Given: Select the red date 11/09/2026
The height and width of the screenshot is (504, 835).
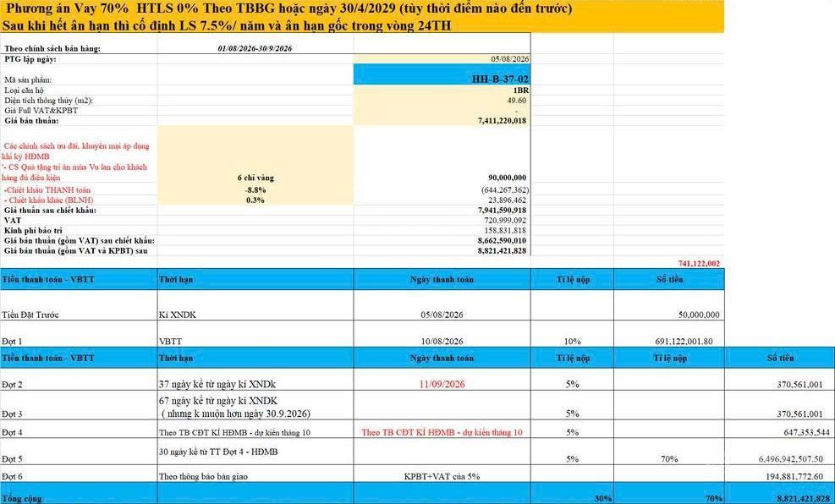Looking at the screenshot, I should (x=442, y=384).
